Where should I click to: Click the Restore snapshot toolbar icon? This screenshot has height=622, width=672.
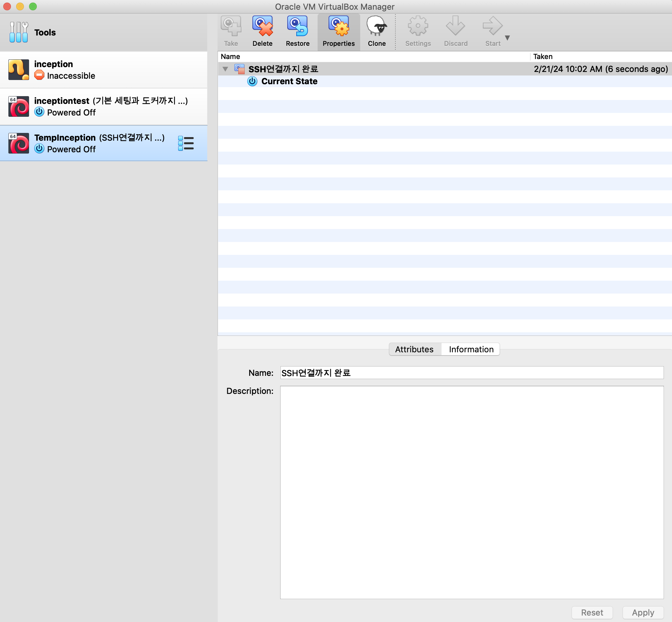pos(298,26)
